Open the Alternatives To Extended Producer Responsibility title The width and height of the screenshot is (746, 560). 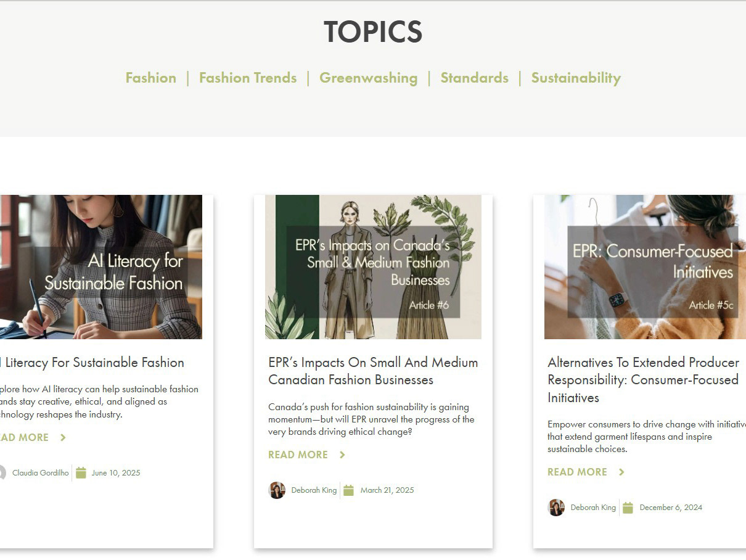coord(643,380)
